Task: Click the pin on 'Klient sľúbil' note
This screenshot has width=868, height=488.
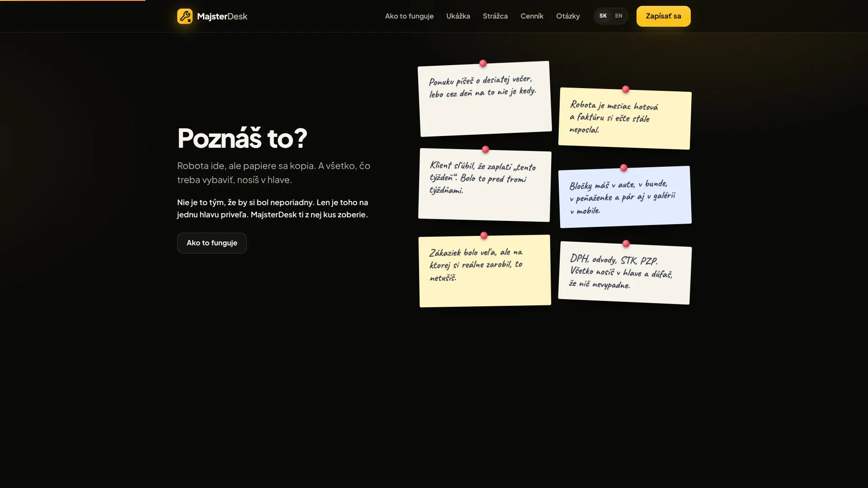Action: click(486, 149)
